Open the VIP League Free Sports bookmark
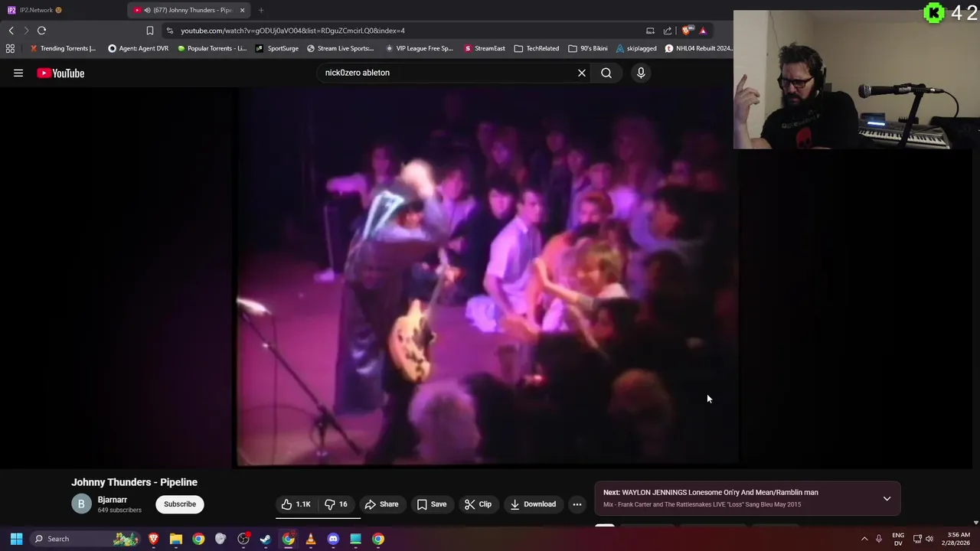The width and height of the screenshot is (980, 551). point(420,48)
